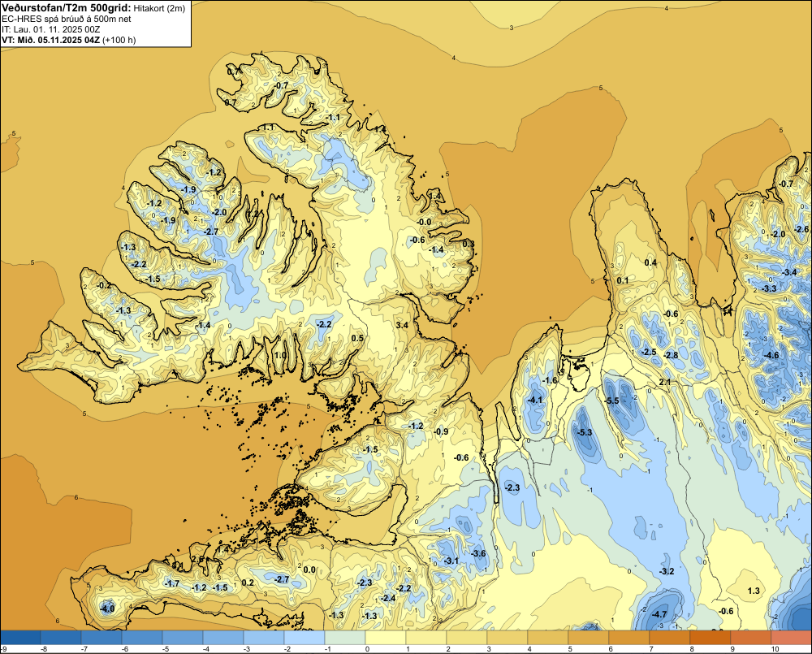Click the temperature value '-1.7'
The image size is (812, 654).
pyautogui.click(x=172, y=583)
